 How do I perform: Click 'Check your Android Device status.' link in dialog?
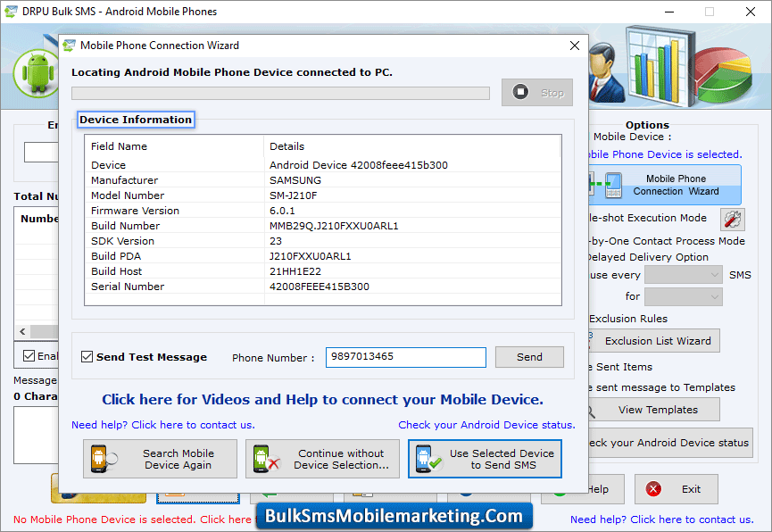point(486,425)
